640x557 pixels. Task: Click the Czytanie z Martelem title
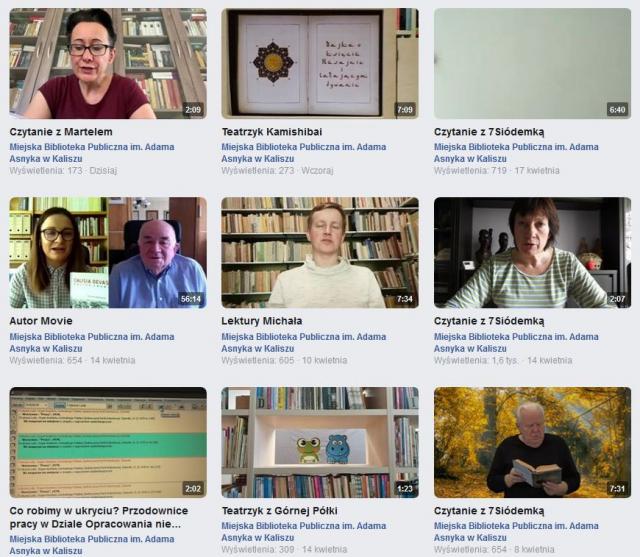61,132
